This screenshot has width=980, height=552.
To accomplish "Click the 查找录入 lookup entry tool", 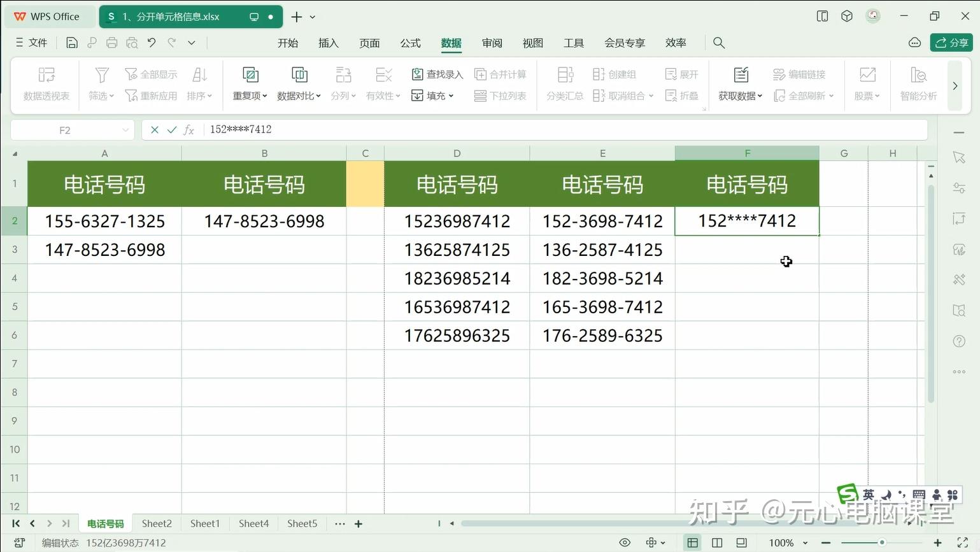I will click(x=437, y=74).
